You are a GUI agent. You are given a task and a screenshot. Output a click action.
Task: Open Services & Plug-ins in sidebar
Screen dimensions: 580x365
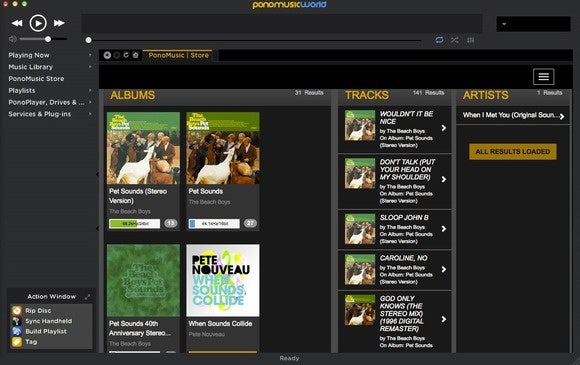click(x=40, y=114)
